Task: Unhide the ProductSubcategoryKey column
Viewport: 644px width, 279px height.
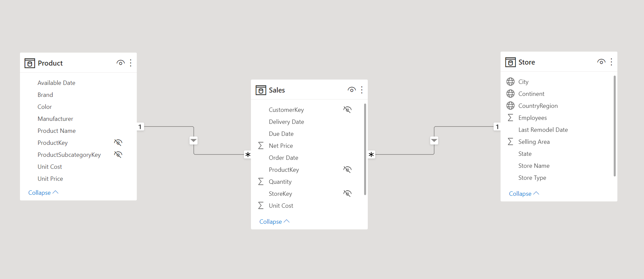Action: click(118, 154)
